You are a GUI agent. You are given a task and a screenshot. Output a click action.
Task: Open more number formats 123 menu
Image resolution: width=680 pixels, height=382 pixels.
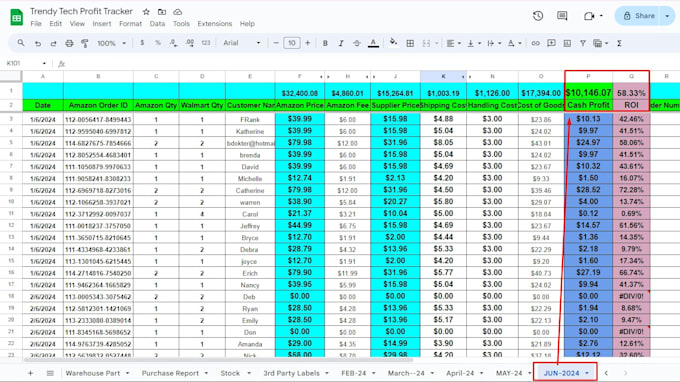point(206,43)
